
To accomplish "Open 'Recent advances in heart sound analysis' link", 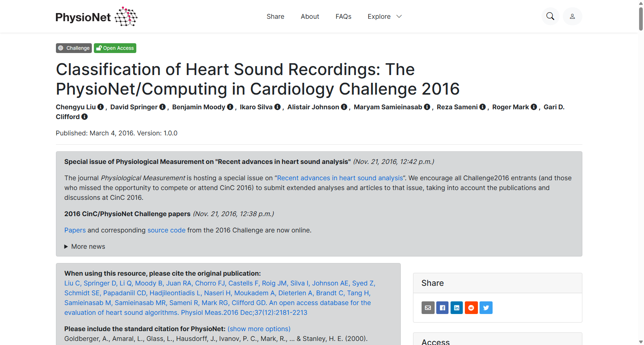I will [x=340, y=178].
